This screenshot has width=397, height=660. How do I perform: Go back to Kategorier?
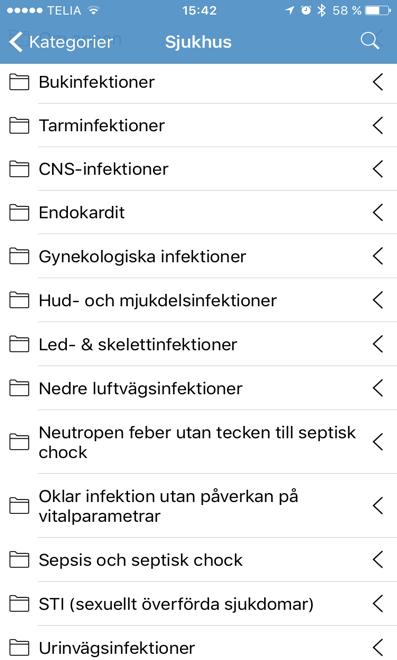(x=61, y=42)
